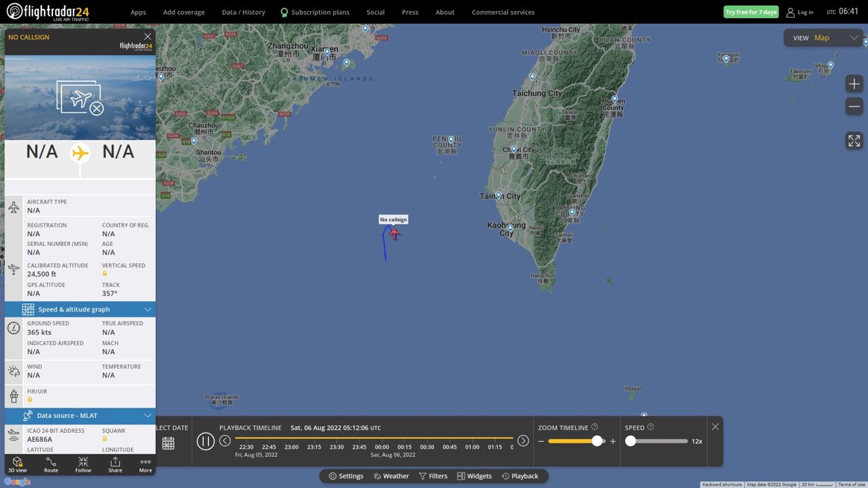The height and width of the screenshot is (488, 868).
Task: Decrease timeline zoom with minus
Action: click(x=541, y=442)
